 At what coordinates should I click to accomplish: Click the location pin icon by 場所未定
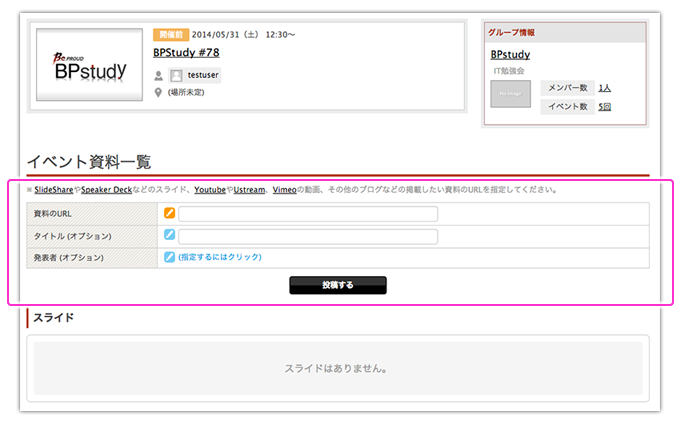coord(158,92)
